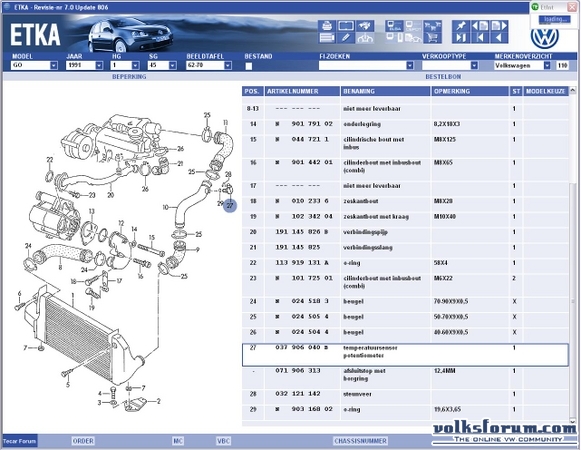Image resolution: width=581 pixels, height=450 pixels.
Task: Click MC in the bottom bar
Action: [x=178, y=441]
